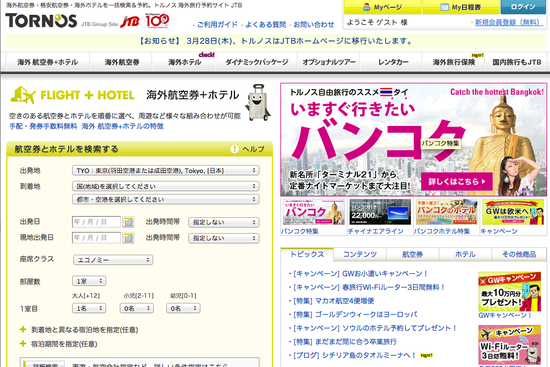Select オプショナルツアー navigation tab
This screenshot has width=550, height=367.
click(329, 62)
